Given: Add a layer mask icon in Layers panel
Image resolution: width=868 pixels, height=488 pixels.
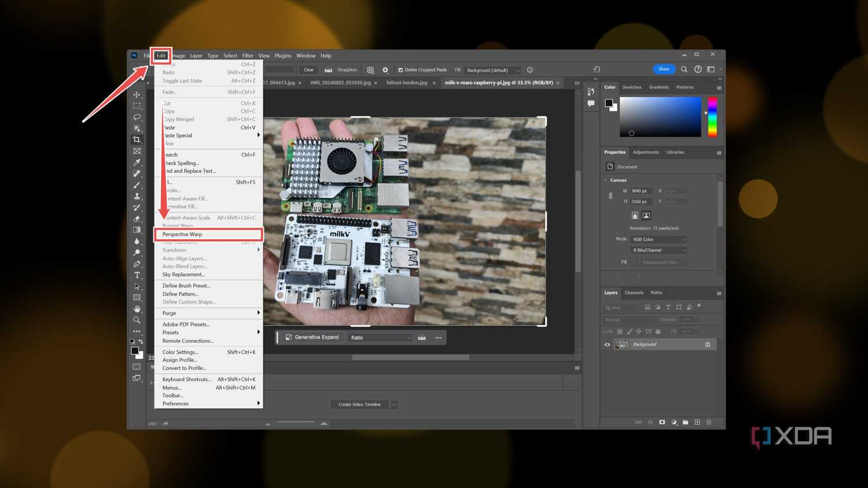Looking at the screenshot, I should coord(662,422).
